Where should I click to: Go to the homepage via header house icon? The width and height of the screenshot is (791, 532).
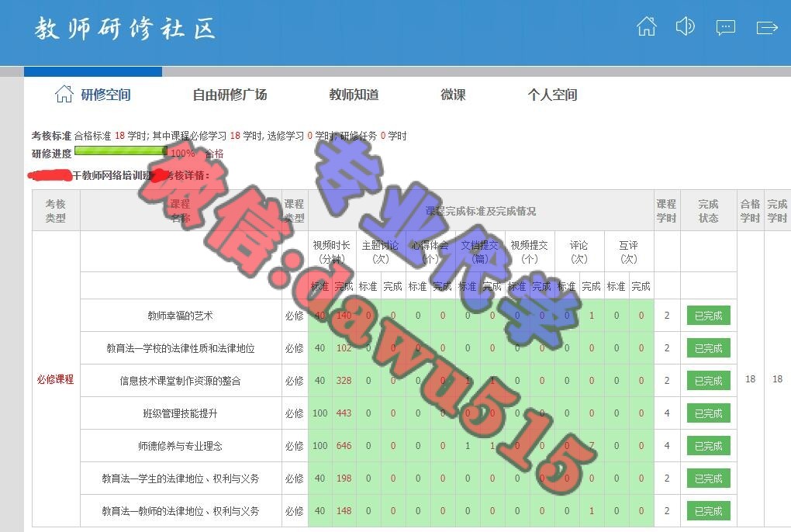tap(646, 26)
